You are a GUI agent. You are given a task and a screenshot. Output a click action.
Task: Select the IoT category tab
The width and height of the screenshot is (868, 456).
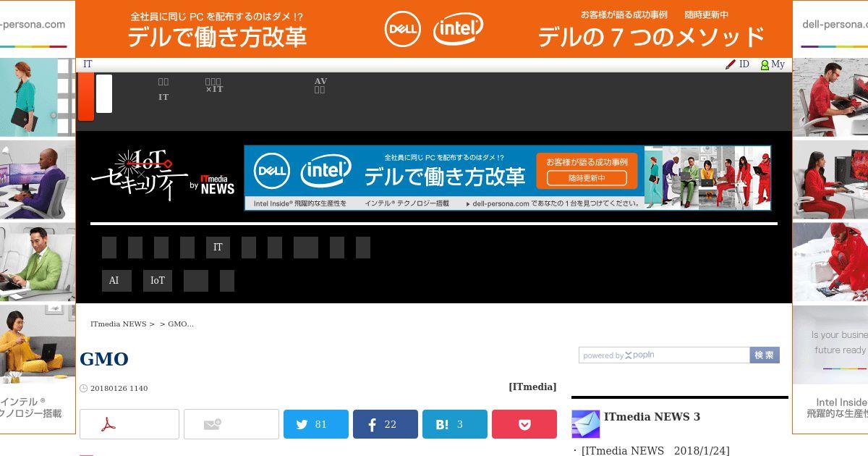(158, 281)
